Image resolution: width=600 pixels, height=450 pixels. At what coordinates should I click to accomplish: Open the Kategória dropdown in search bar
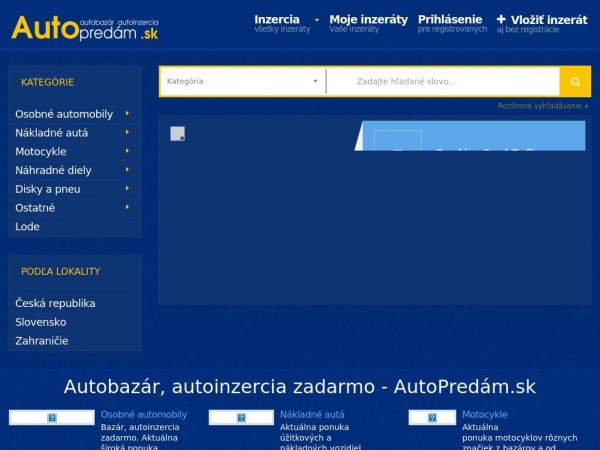(243, 81)
